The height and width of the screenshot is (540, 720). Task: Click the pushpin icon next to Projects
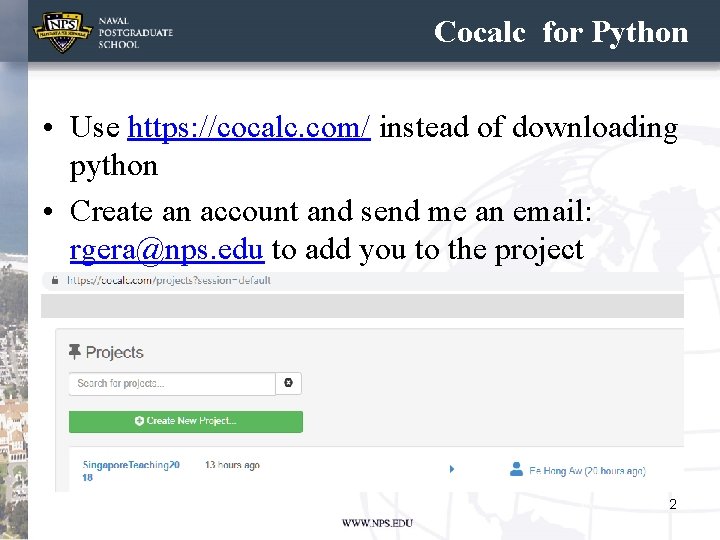pos(74,352)
